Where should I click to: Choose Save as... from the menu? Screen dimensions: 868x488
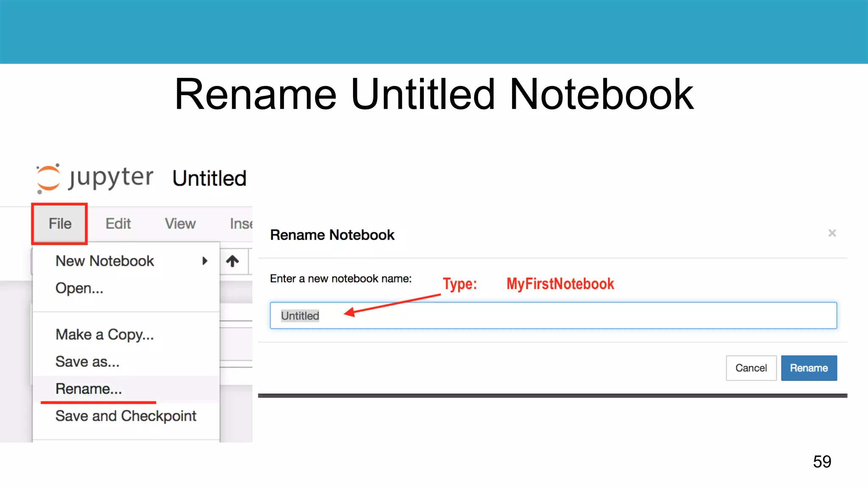pyautogui.click(x=126, y=362)
